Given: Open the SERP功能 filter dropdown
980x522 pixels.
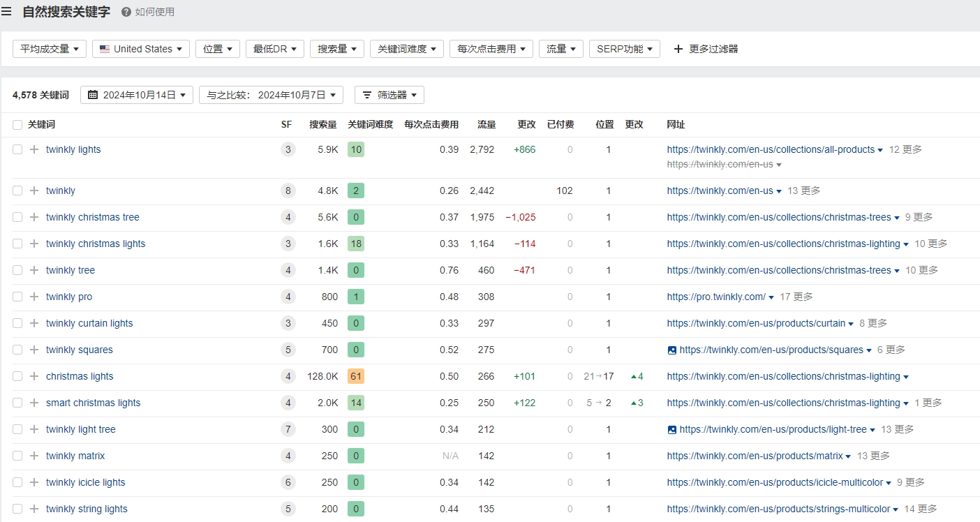Looking at the screenshot, I should 625,49.
